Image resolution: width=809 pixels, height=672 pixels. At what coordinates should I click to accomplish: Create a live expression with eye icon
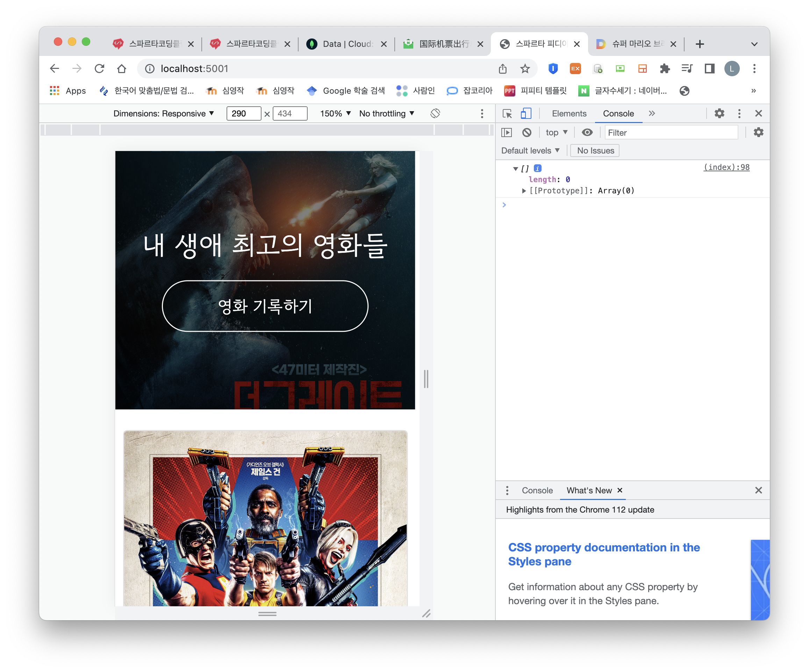click(587, 133)
